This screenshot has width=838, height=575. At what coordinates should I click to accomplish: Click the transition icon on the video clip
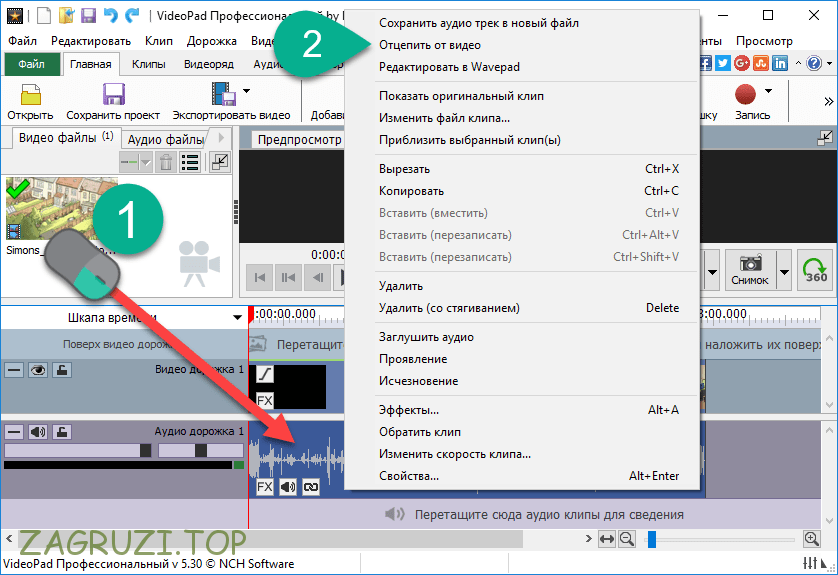(x=265, y=374)
